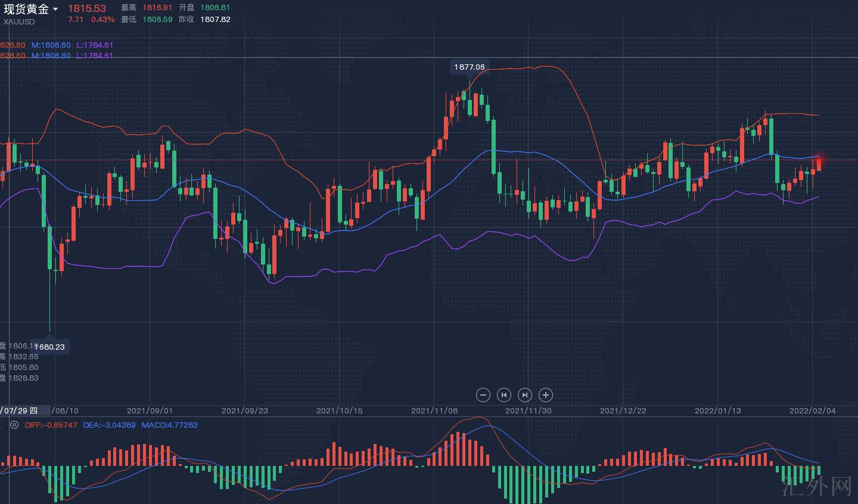Jump to latest candles with skip-forward button
858x504 pixels.
pos(524,394)
